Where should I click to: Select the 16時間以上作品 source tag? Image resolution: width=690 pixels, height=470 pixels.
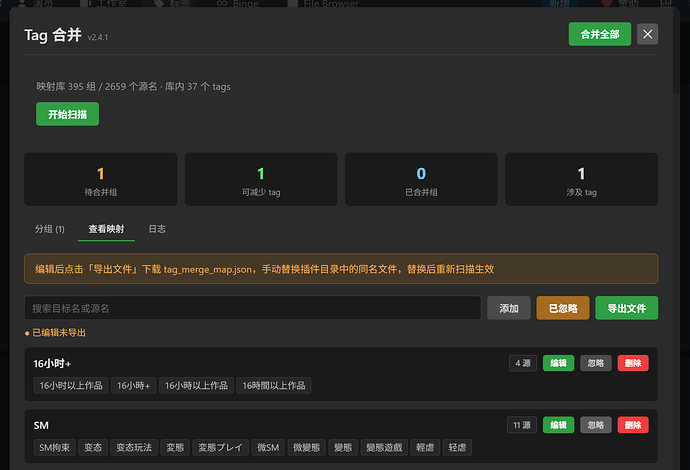pos(274,386)
